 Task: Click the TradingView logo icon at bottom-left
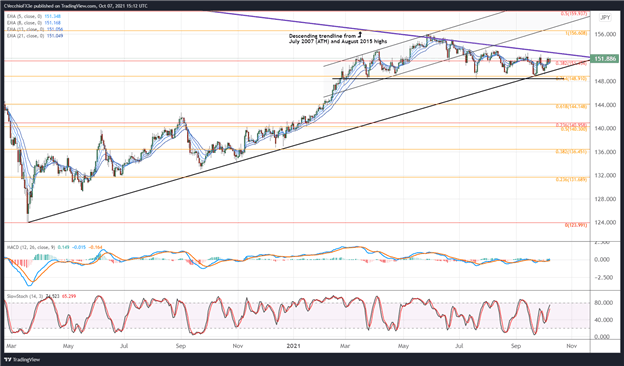coord(8,360)
